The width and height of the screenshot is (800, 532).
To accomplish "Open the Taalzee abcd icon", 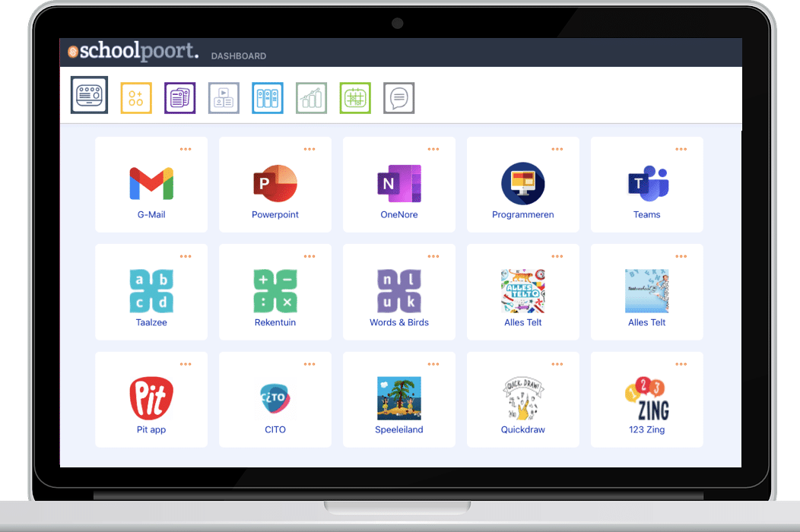I will tap(151, 291).
